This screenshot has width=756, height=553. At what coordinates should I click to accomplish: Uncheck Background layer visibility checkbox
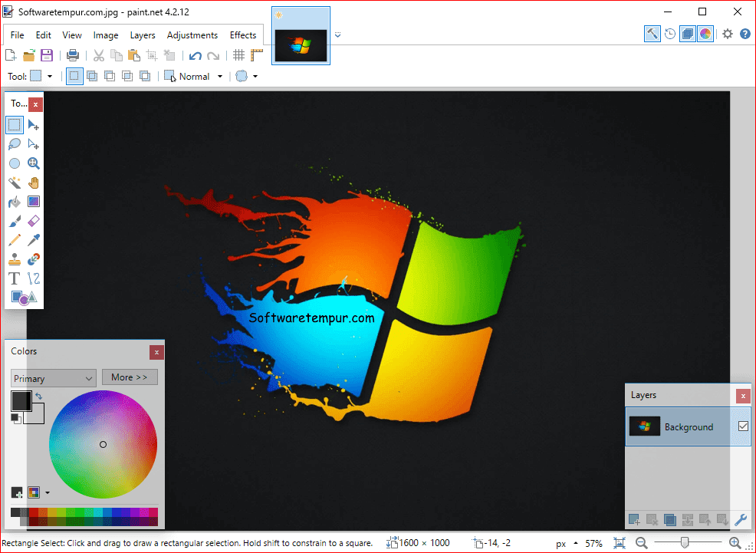click(x=743, y=426)
